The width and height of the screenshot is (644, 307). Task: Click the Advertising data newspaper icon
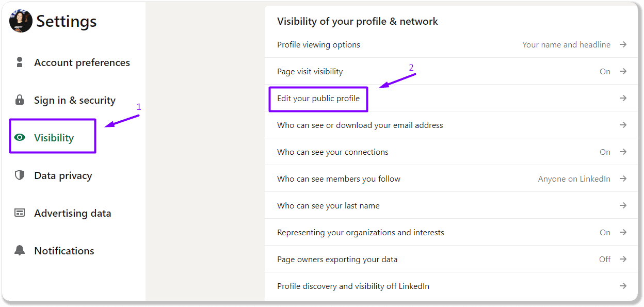click(x=20, y=213)
